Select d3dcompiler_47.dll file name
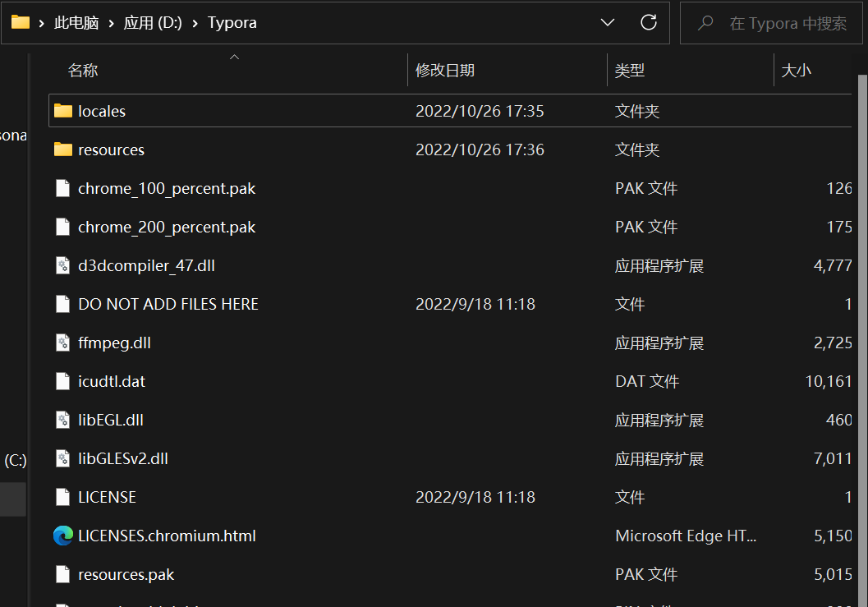Screen dimensions: 868x607 pyautogui.click(x=146, y=266)
